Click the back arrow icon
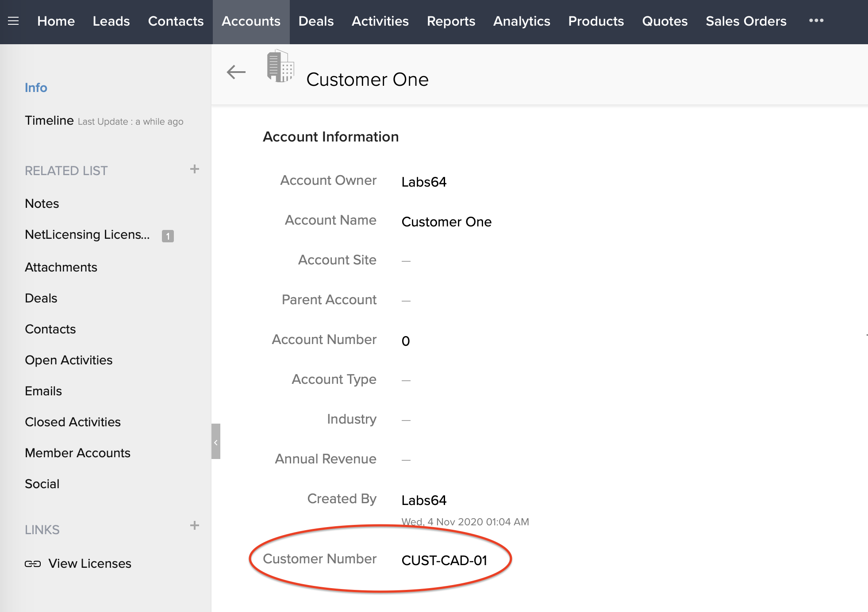 point(236,72)
